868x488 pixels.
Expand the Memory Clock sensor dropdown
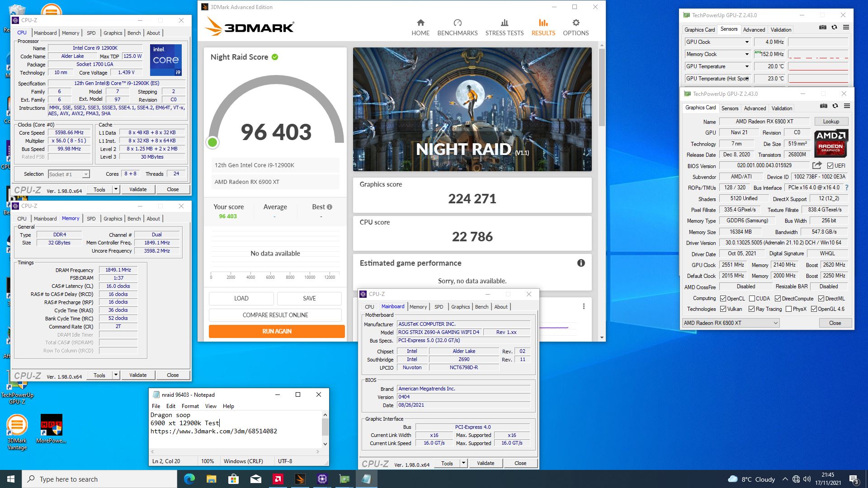click(747, 54)
